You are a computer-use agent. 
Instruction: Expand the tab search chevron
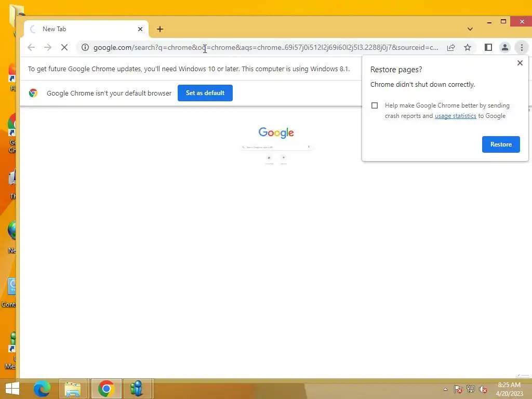[470, 29]
